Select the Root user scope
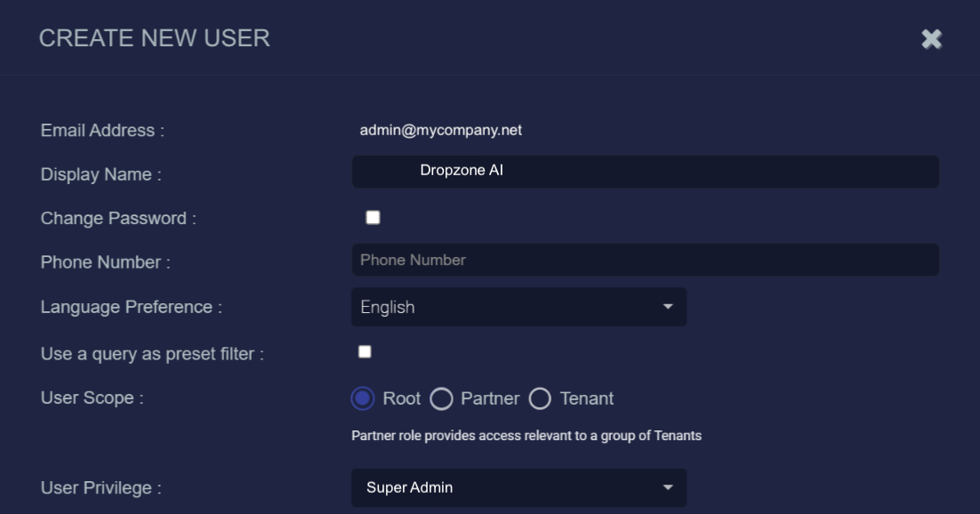The height and width of the screenshot is (514, 980). (363, 399)
